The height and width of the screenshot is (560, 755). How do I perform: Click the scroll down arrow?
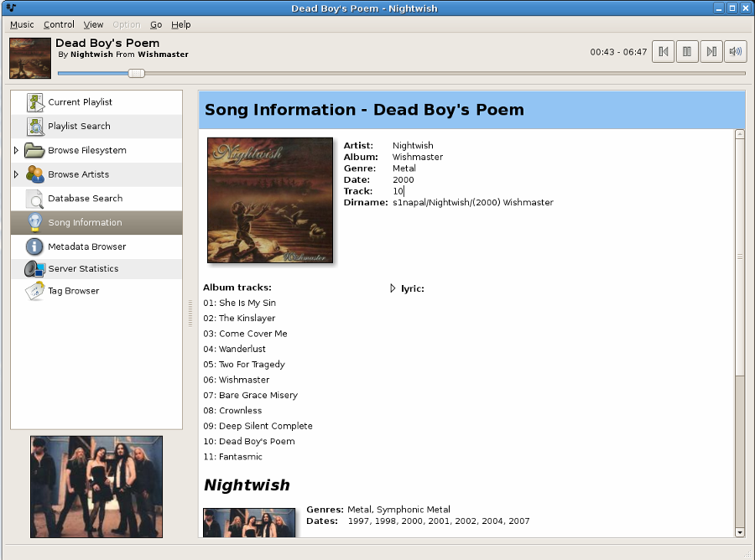740,532
